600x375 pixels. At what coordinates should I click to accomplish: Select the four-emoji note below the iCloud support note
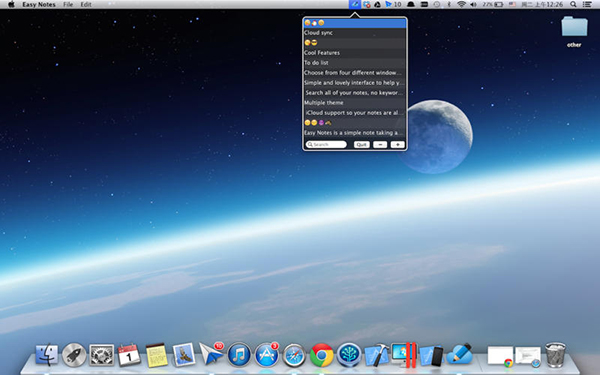[x=355, y=122]
